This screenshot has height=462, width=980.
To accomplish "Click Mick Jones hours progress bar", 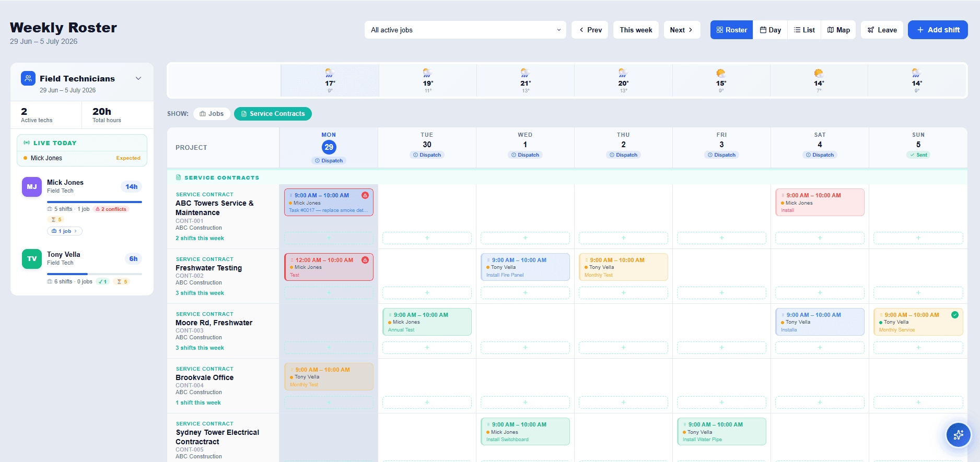I will coord(95,202).
